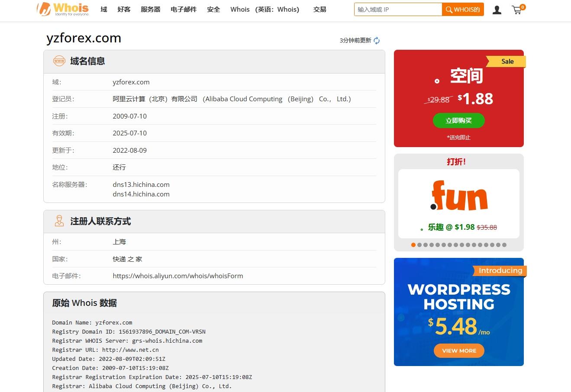Open the 服务器 menu

coord(151,9)
